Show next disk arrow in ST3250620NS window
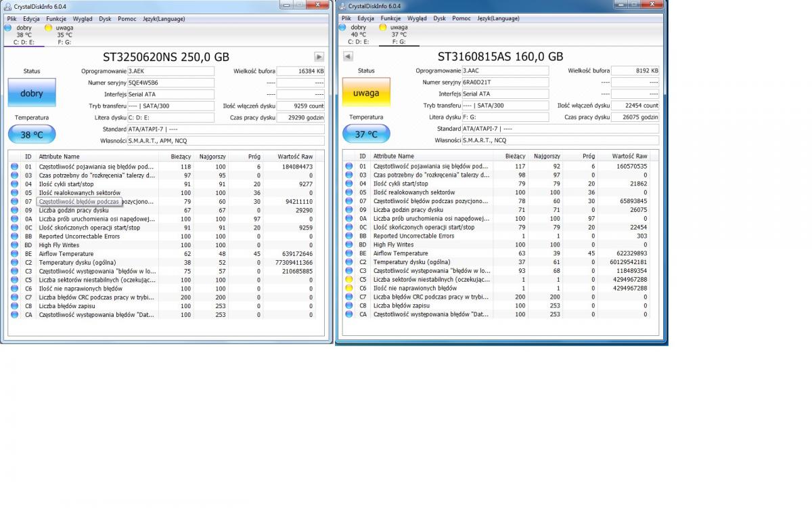Image resolution: width=812 pixels, height=508 pixels. pos(319,57)
